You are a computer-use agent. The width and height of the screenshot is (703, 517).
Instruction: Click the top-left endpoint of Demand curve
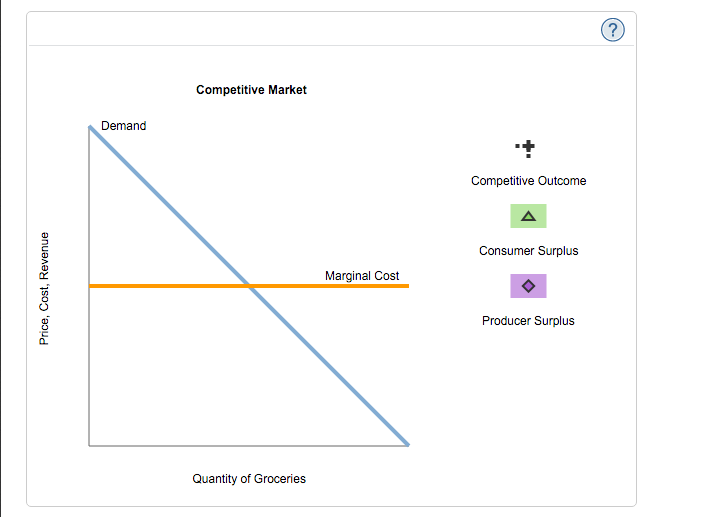coord(90,126)
